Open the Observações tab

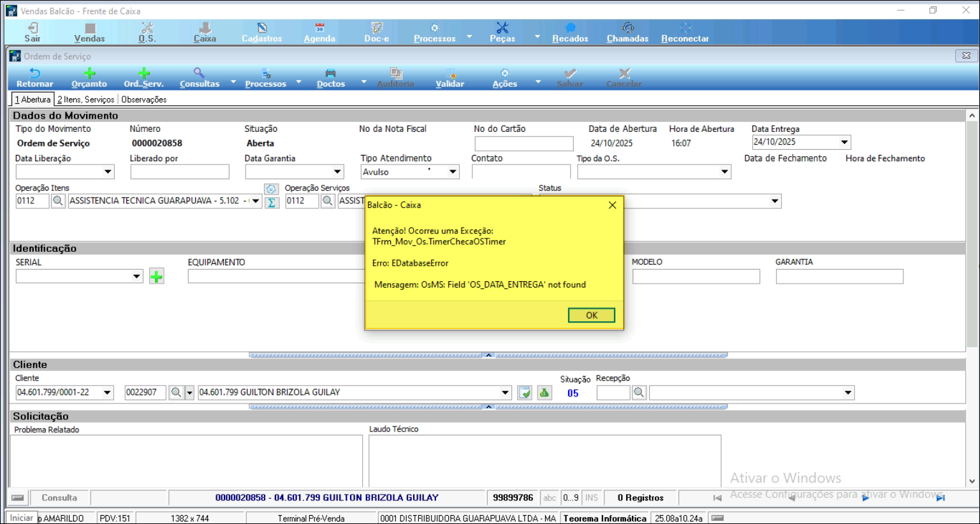[144, 99]
